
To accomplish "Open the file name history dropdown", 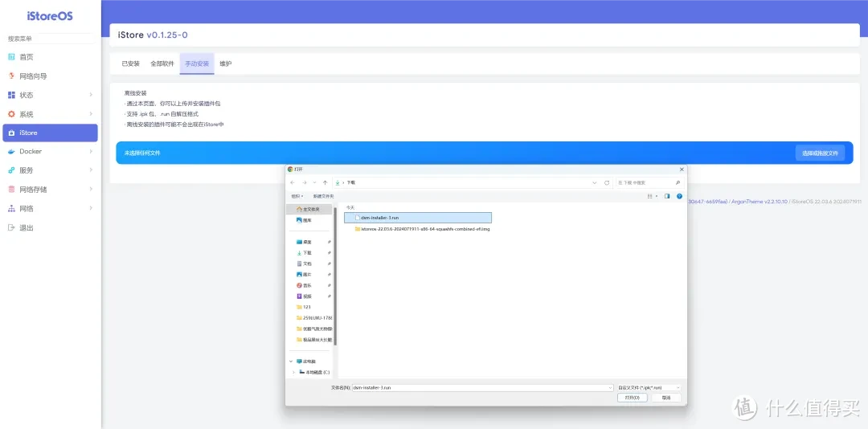I will point(610,388).
